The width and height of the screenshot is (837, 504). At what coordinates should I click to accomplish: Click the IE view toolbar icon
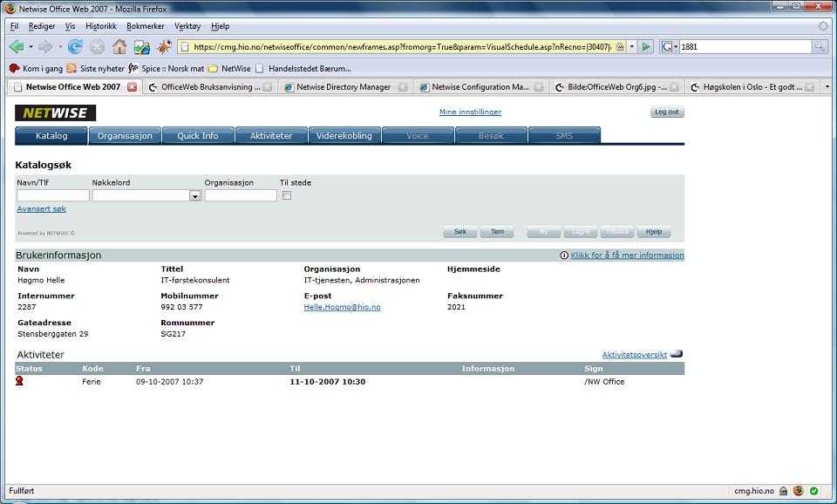pos(141,47)
